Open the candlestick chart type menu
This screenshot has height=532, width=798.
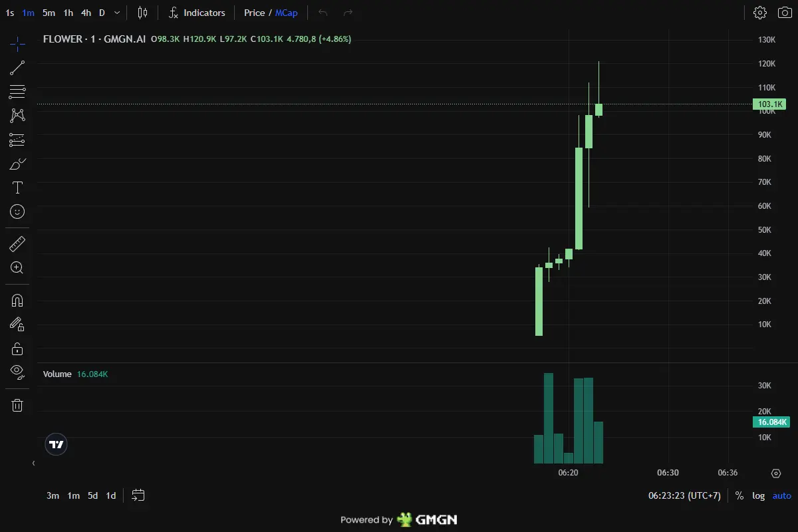tap(142, 13)
